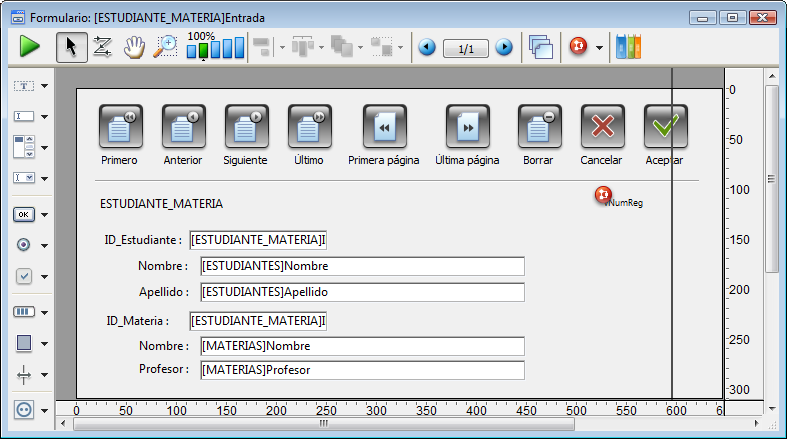Click the Borrar record button

(x=539, y=127)
